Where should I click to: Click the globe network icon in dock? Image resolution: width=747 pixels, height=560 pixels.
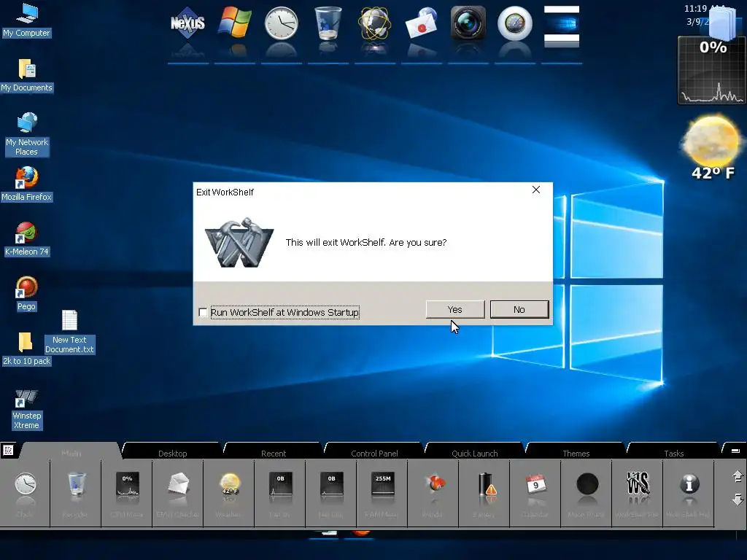coord(375,23)
